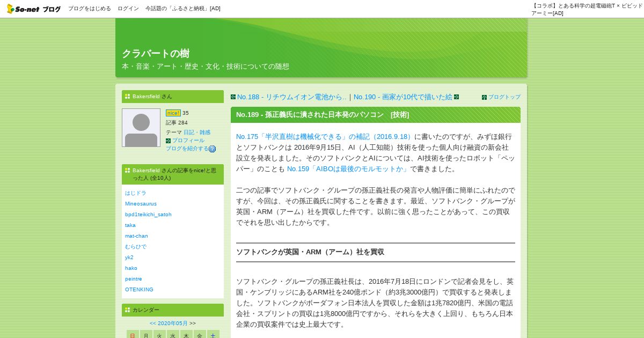The image size is (644, 338).
Task: Go to No.188 リチウムイオン電池から article
Action: coord(292,97)
